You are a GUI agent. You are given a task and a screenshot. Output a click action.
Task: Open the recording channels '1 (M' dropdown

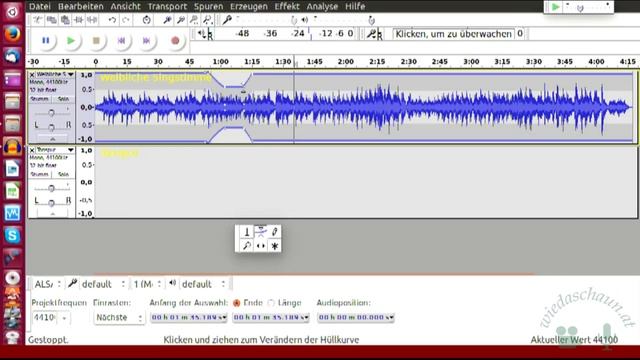tap(147, 284)
